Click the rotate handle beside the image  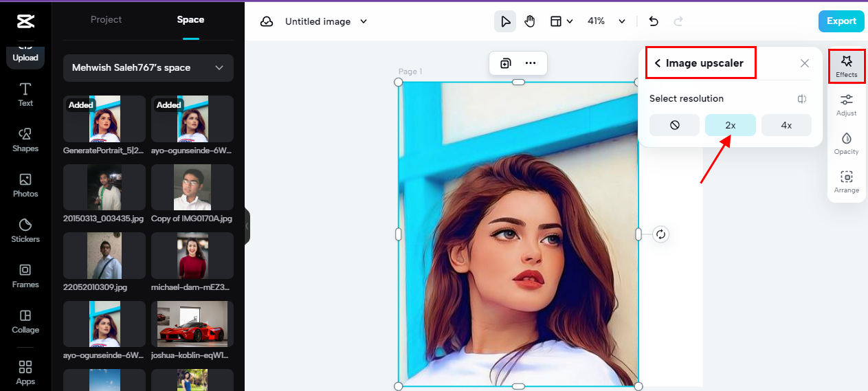point(660,234)
